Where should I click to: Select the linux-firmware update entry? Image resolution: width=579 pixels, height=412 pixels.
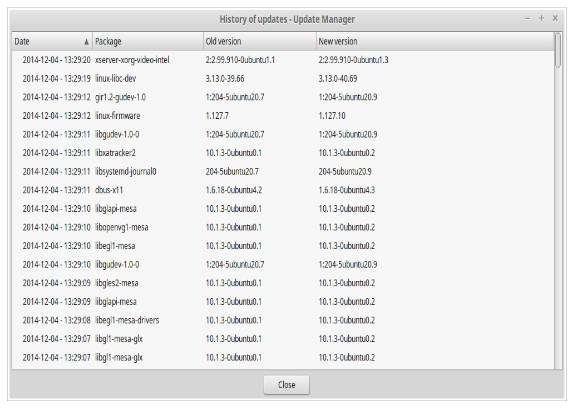pyautogui.click(x=283, y=116)
